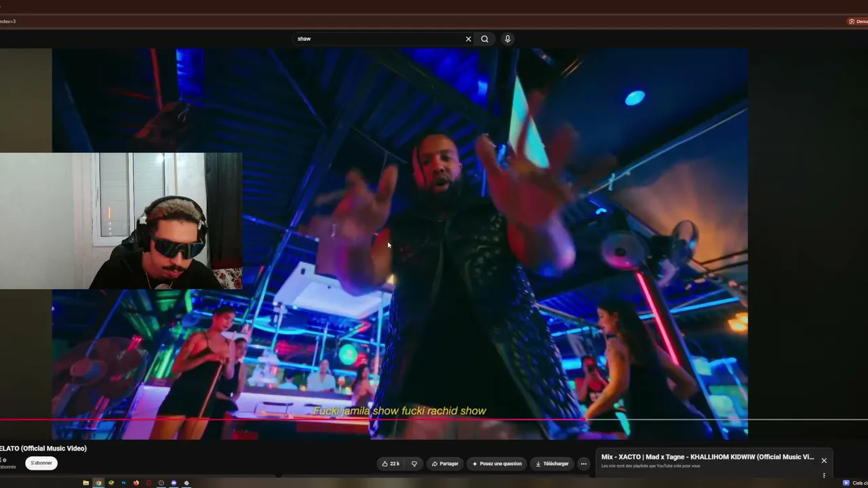Click the browser's address bar URL text
The width and height of the screenshot is (868, 488).
(x=8, y=21)
